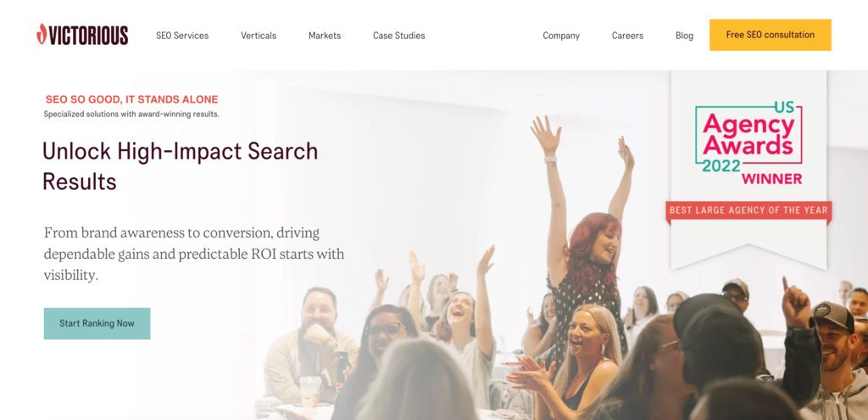This screenshot has width=868, height=420.
Task: Visit the Careers page
Action: click(x=627, y=36)
